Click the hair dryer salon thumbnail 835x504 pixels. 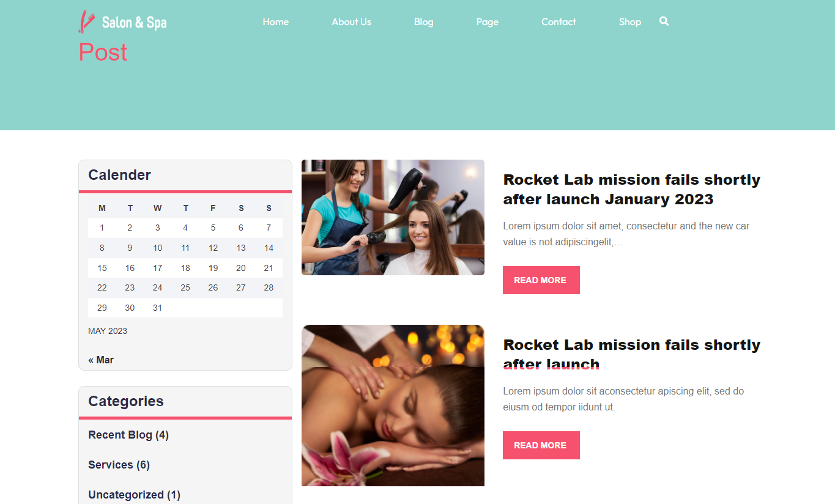pos(393,217)
